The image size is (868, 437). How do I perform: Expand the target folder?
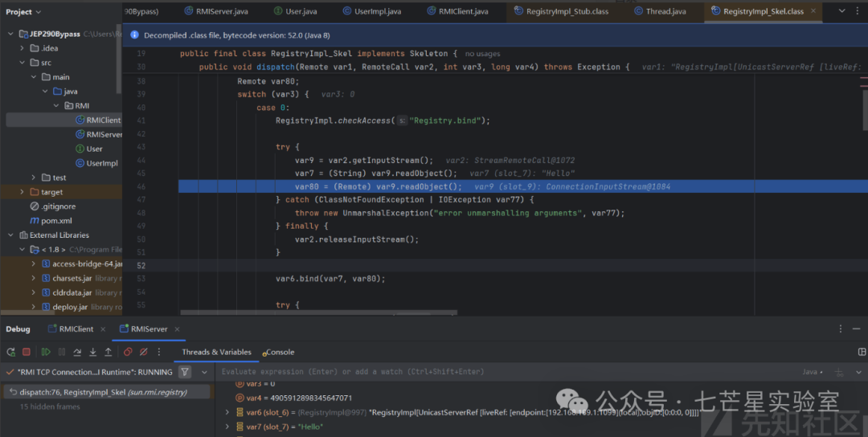pos(22,192)
